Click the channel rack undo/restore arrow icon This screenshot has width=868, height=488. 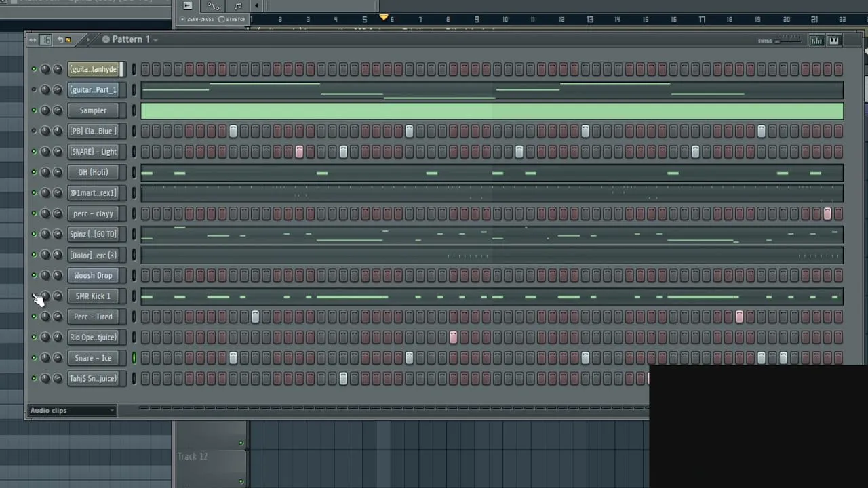click(x=60, y=40)
